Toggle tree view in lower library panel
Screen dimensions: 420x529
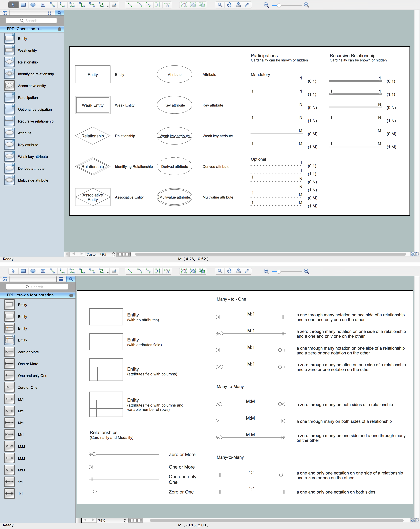point(5,279)
